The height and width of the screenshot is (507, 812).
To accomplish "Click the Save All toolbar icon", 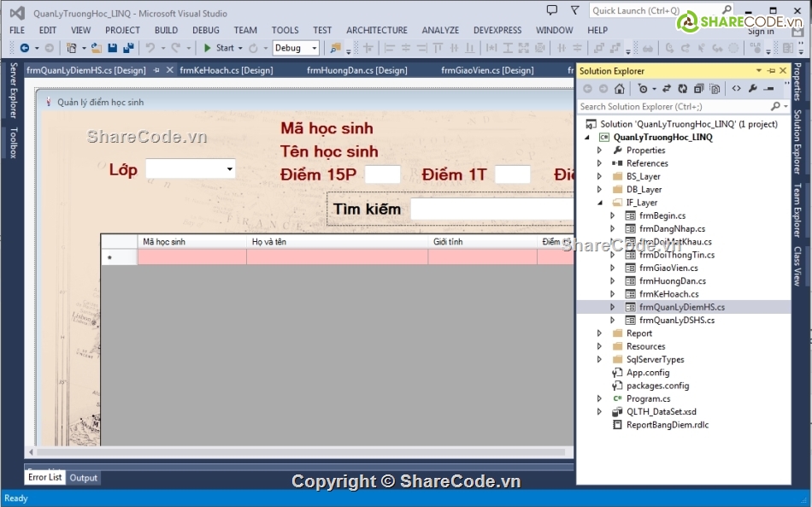I will click(x=128, y=48).
